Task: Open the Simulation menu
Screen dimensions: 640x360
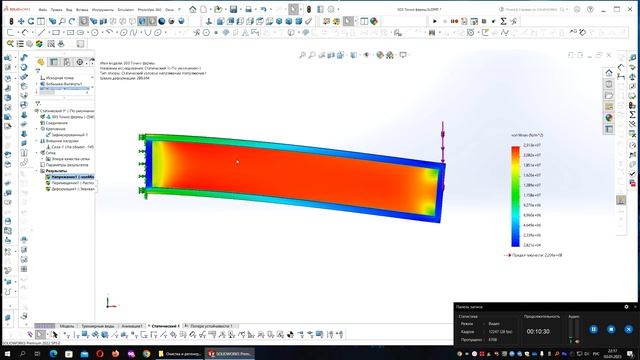Action: click(125, 9)
